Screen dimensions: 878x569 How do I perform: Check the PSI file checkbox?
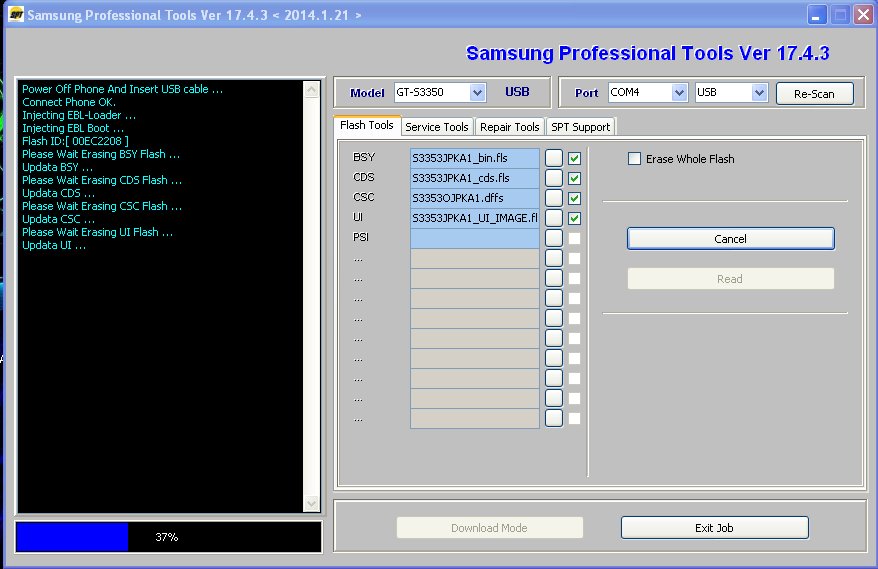[575, 239]
